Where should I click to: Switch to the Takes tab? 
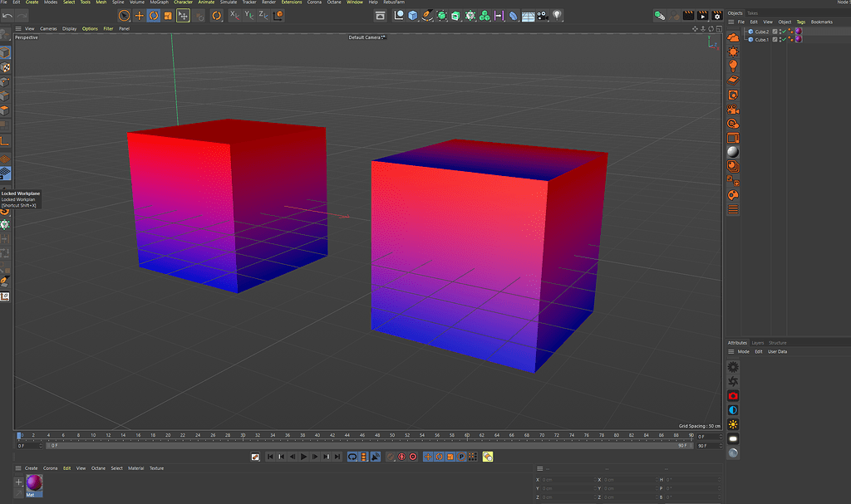pyautogui.click(x=753, y=12)
